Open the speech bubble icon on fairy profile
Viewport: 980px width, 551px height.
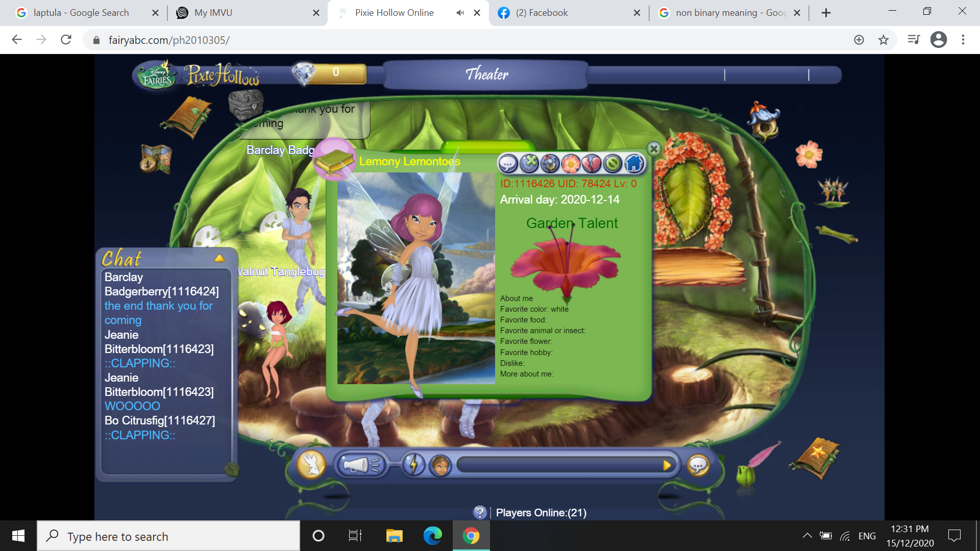pos(508,164)
